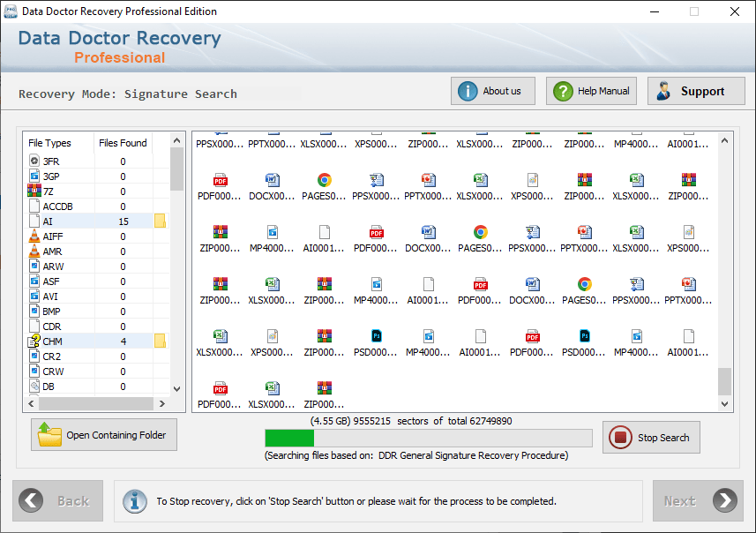Viewport: 756px width, 533px height.
Task: Click the AVI file type icon
Action: click(34, 296)
